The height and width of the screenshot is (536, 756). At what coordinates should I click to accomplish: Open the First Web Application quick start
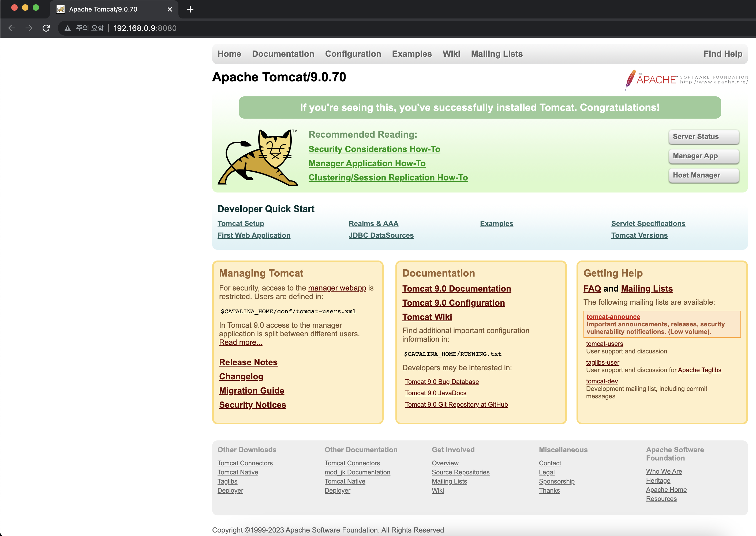coord(254,235)
